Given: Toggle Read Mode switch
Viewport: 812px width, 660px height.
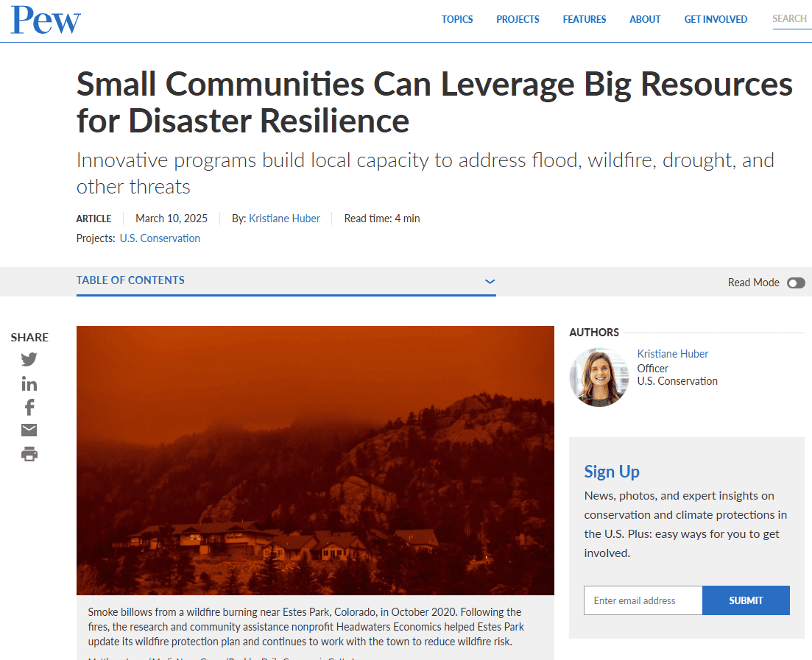Looking at the screenshot, I should (796, 283).
